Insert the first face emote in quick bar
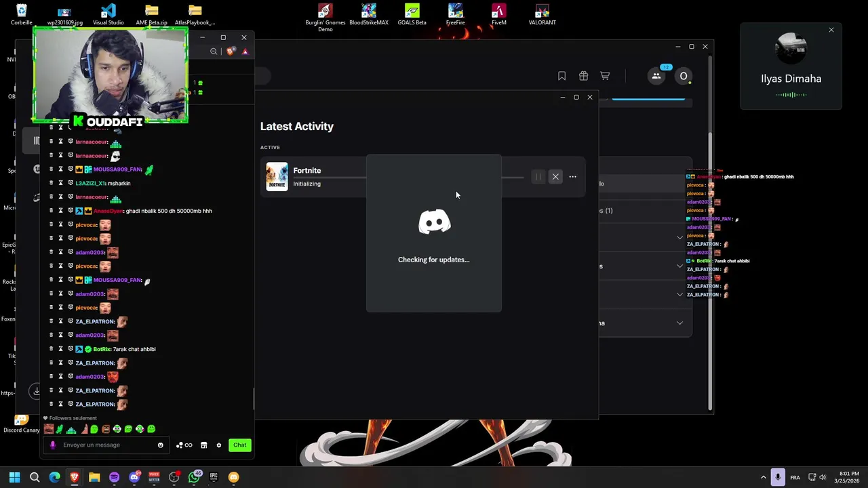Viewport: 868px width, 488px height. (49, 429)
